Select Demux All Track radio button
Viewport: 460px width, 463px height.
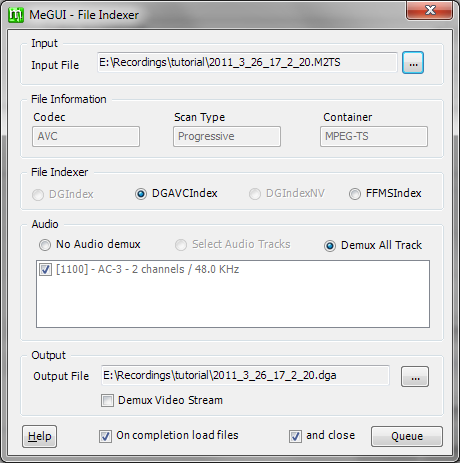(330, 246)
